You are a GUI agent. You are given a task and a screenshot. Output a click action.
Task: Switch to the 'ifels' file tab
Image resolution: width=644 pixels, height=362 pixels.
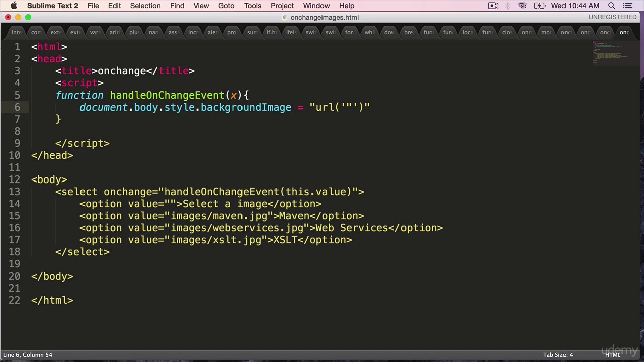tap(291, 32)
